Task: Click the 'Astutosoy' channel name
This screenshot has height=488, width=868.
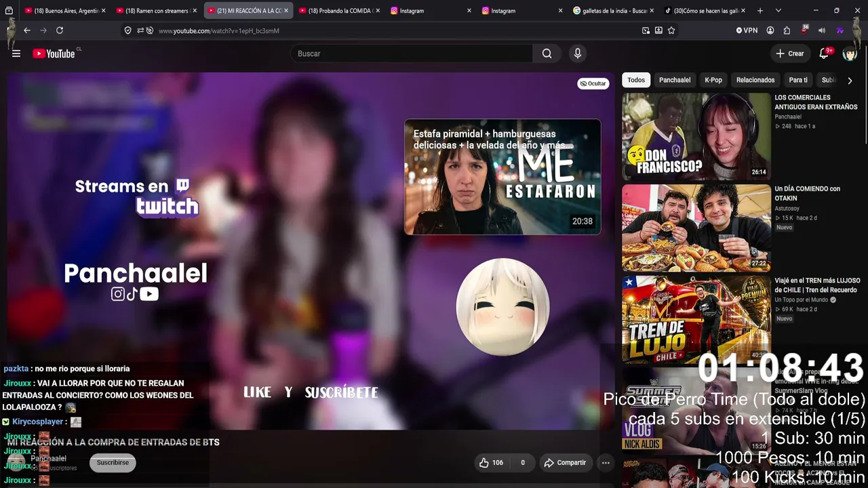Action: pyautogui.click(x=787, y=208)
